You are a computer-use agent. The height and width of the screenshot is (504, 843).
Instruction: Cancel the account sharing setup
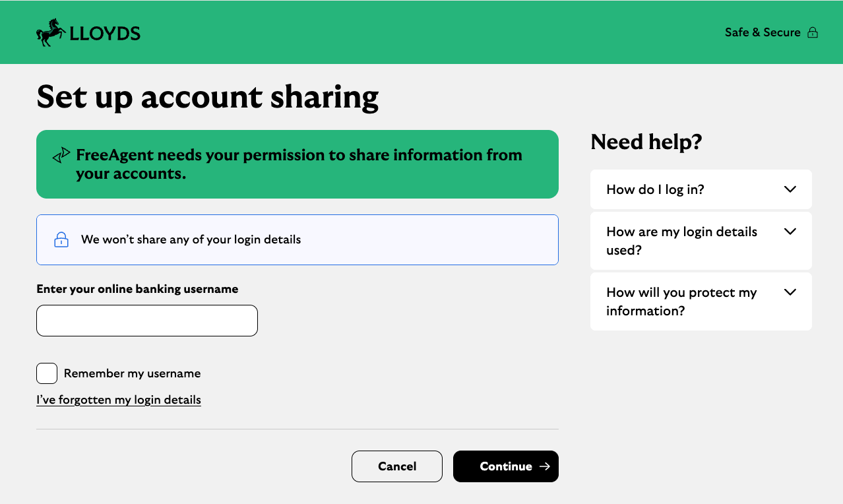(x=397, y=466)
